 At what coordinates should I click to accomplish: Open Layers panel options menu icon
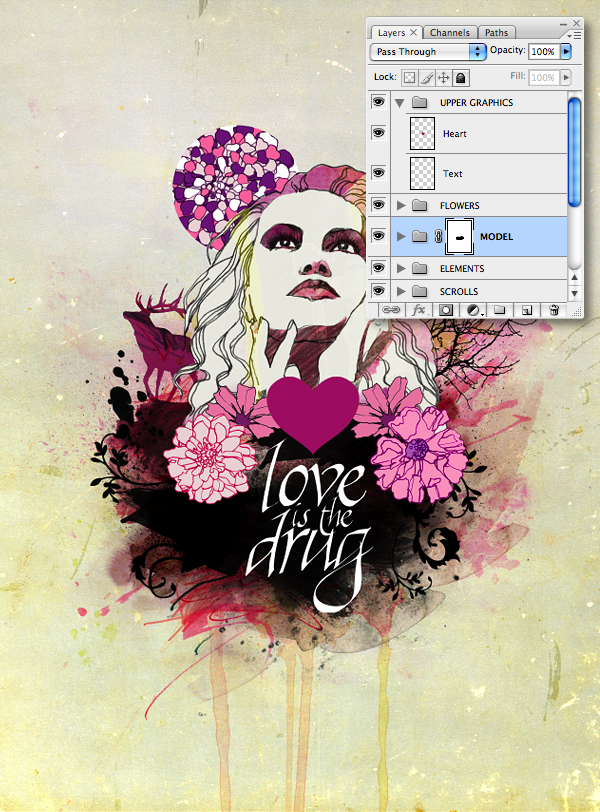tap(574, 35)
